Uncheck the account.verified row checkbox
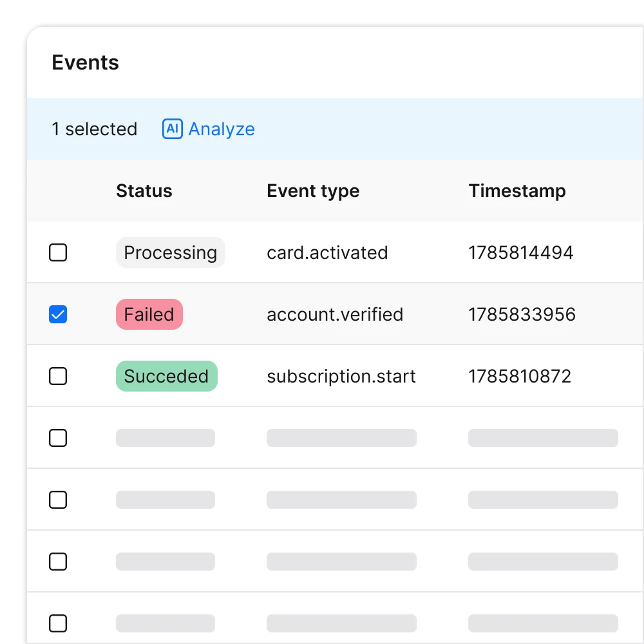This screenshot has height=644, width=644. (x=58, y=314)
